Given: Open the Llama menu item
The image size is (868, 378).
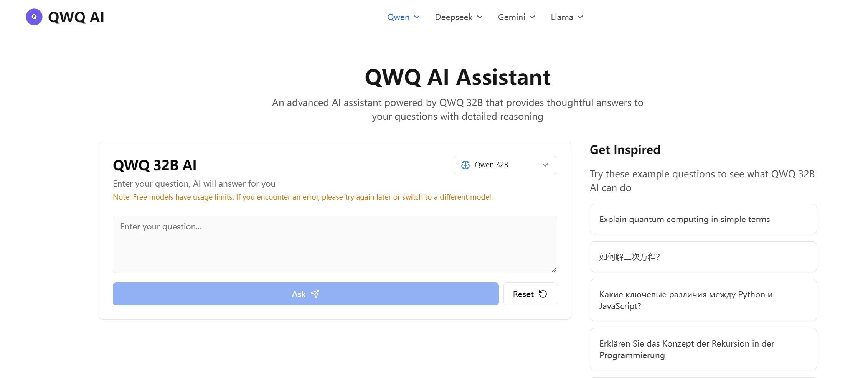Looking at the screenshot, I should pyautogui.click(x=567, y=17).
